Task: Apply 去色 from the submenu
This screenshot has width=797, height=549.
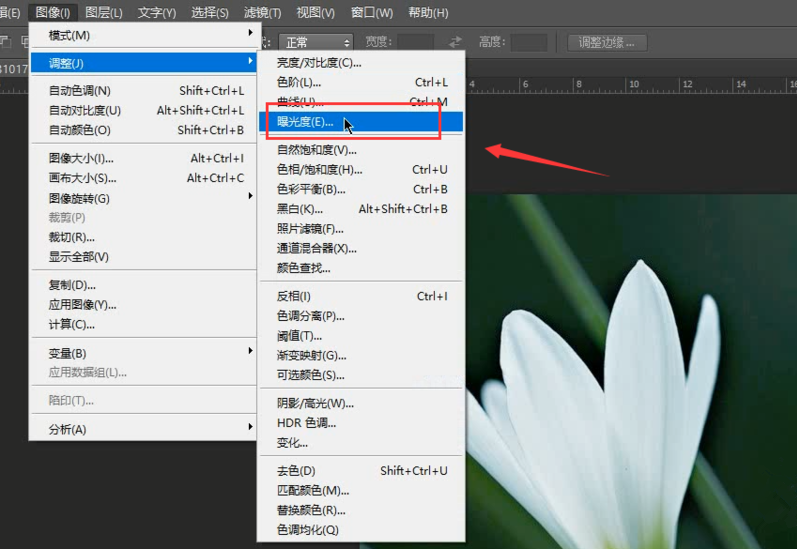Action: pos(296,470)
